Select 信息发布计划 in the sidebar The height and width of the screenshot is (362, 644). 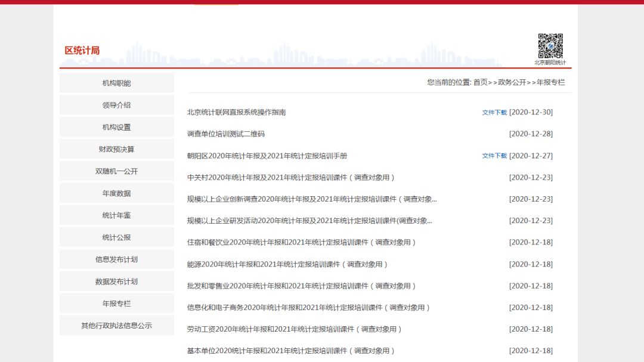[x=116, y=259]
